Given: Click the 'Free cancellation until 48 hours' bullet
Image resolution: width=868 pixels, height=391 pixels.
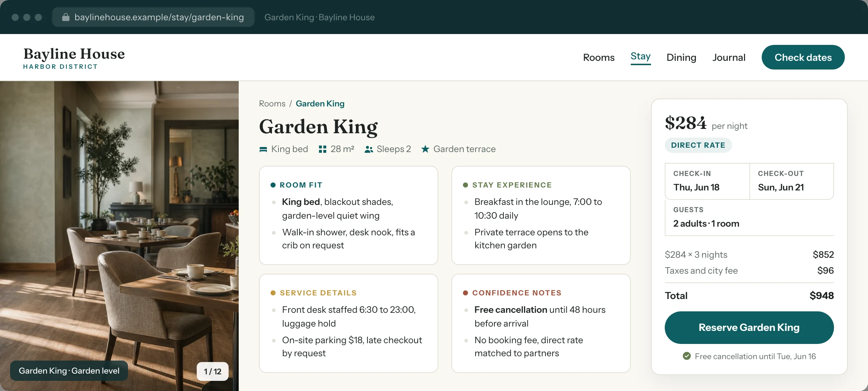Looking at the screenshot, I should click(540, 316).
